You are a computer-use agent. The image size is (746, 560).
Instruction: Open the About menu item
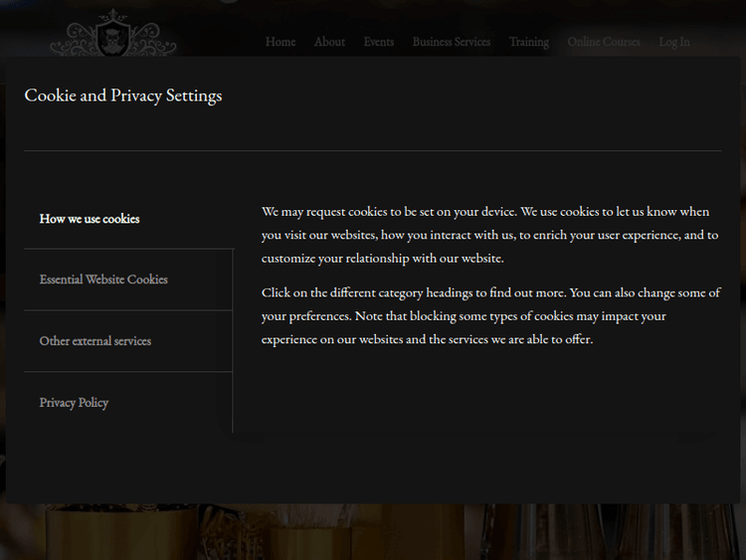[329, 42]
